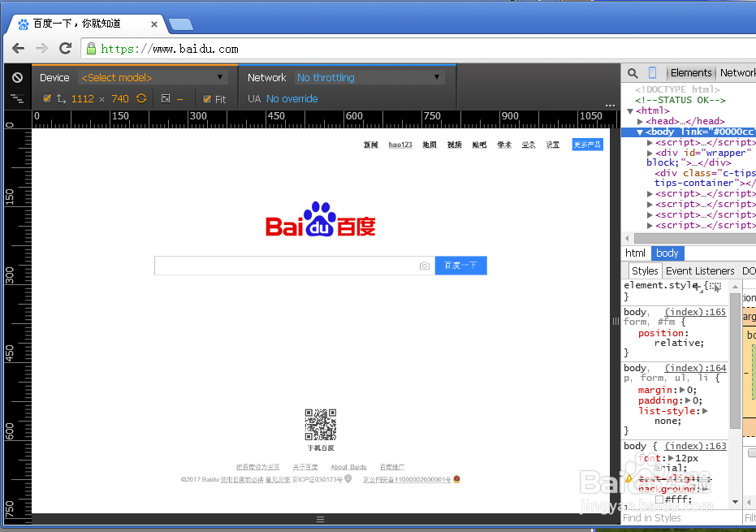This screenshot has height=532, width=756.
Task: Open the Event Listeners sidebar tab
Action: [700, 271]
